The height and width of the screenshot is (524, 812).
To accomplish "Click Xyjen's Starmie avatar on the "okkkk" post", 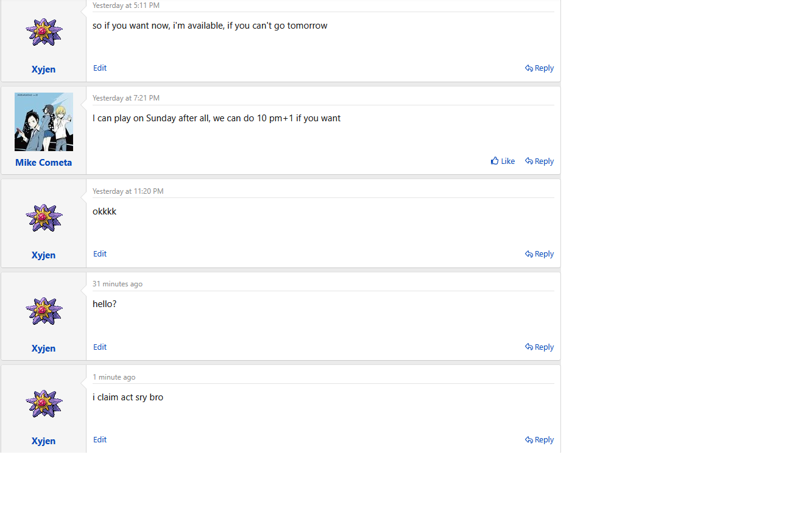I will click(44, 218).
